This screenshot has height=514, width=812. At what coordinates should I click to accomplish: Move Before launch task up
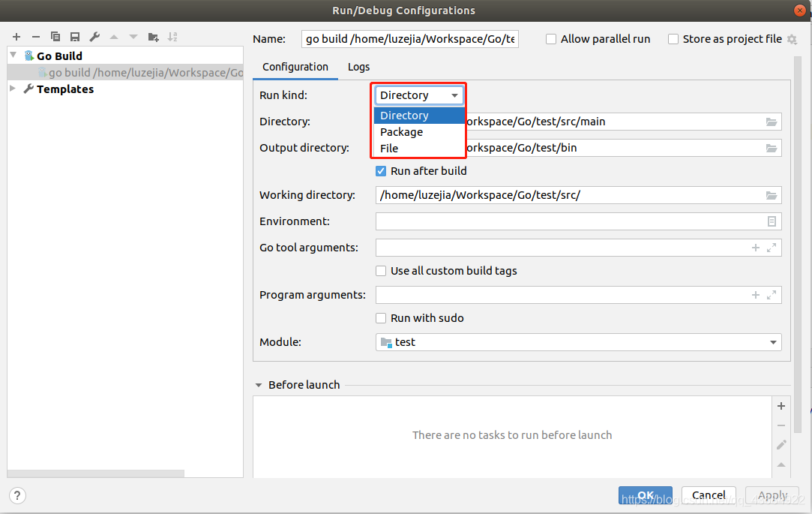(781, 464)
